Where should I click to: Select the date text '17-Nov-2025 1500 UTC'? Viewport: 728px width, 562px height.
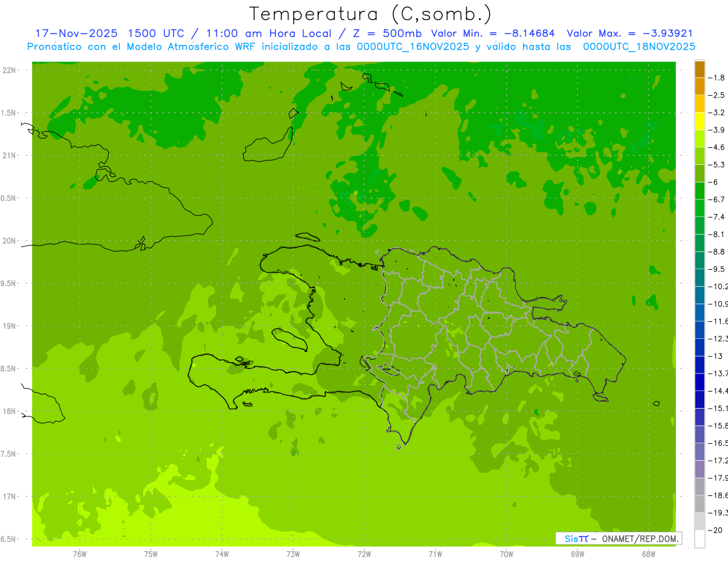pos(110,33)
